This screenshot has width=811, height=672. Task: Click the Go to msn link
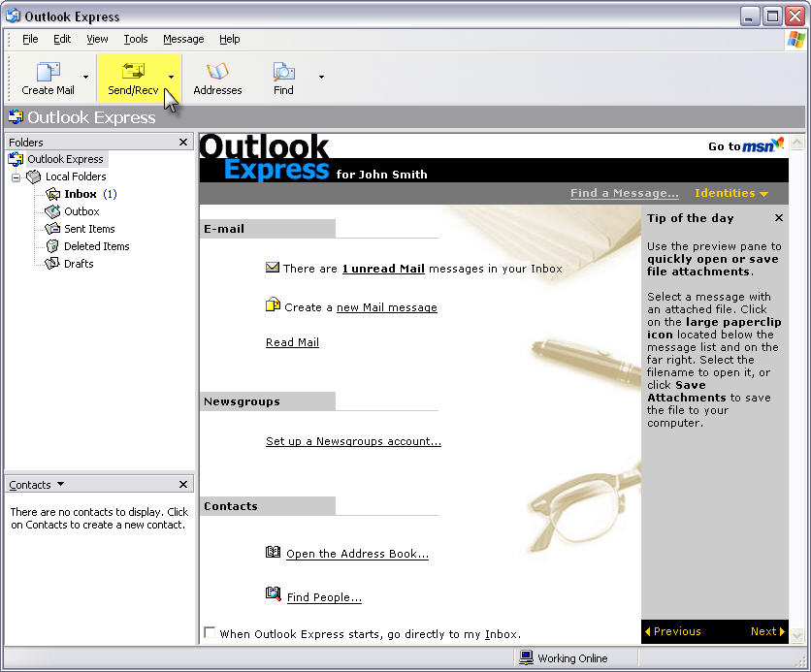745,145
